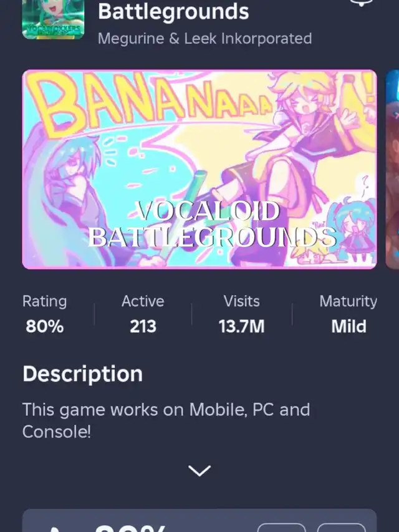Tap the Vocaloid Battlegrounds overlay title text

pyautogui.click(x=212, y=225)
